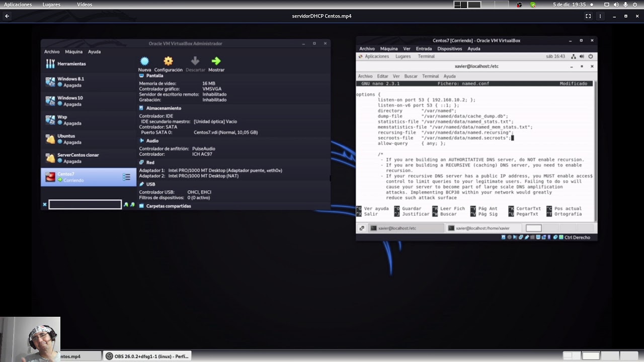This screenshot has width=644, height=362.
Task: Open Entrada menu in Centos7 VM window
Action: pos(424,49)
